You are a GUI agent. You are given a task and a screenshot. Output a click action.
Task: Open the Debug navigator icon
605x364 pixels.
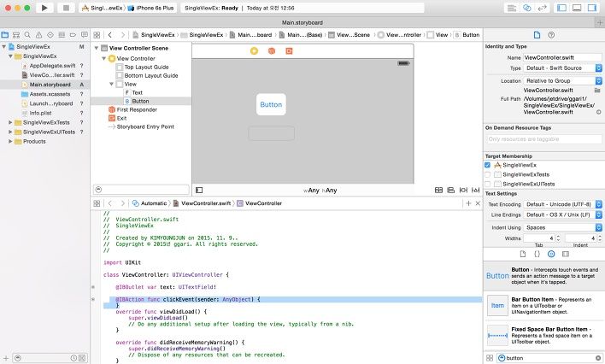62,35
